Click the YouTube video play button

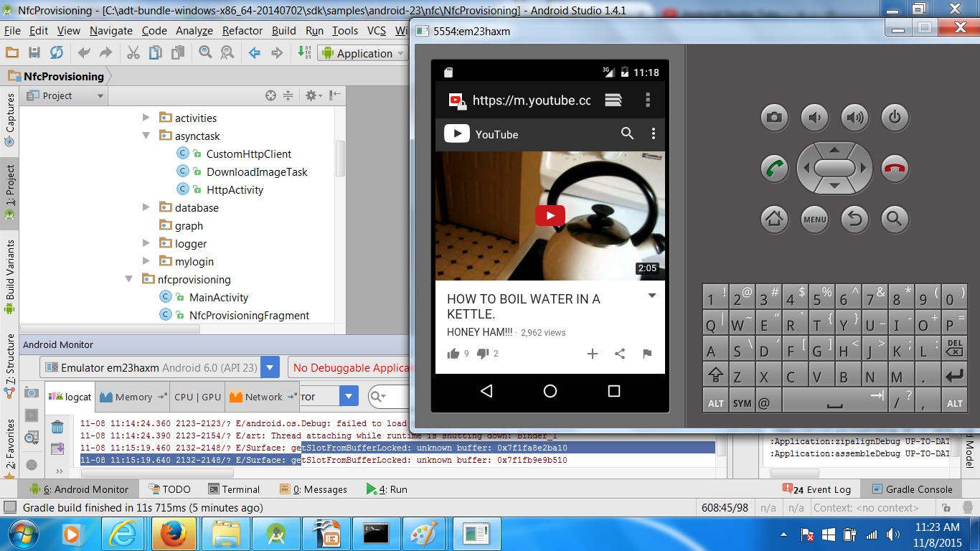[550, 215]
